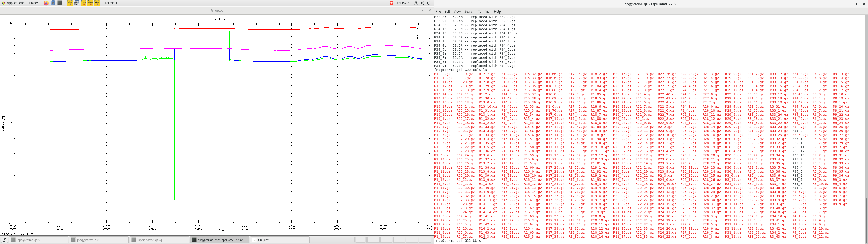Open the Places menu
This screenshot has height=244, width=868.
34,3
